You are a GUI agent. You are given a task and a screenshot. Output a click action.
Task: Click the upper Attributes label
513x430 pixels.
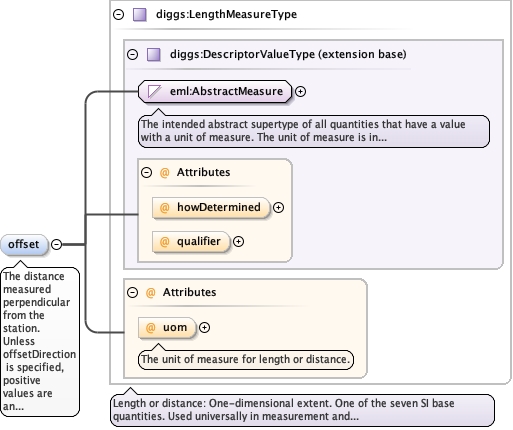[203, 172]
